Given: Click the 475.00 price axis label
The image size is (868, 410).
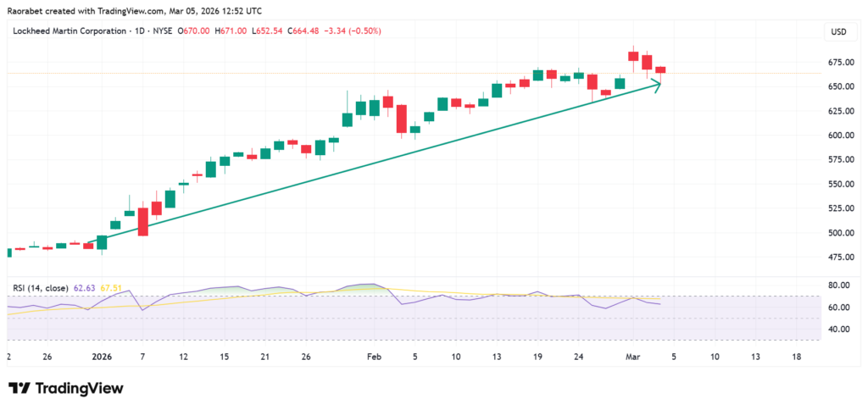Looking at the screenshot, I should click(839, 258).
